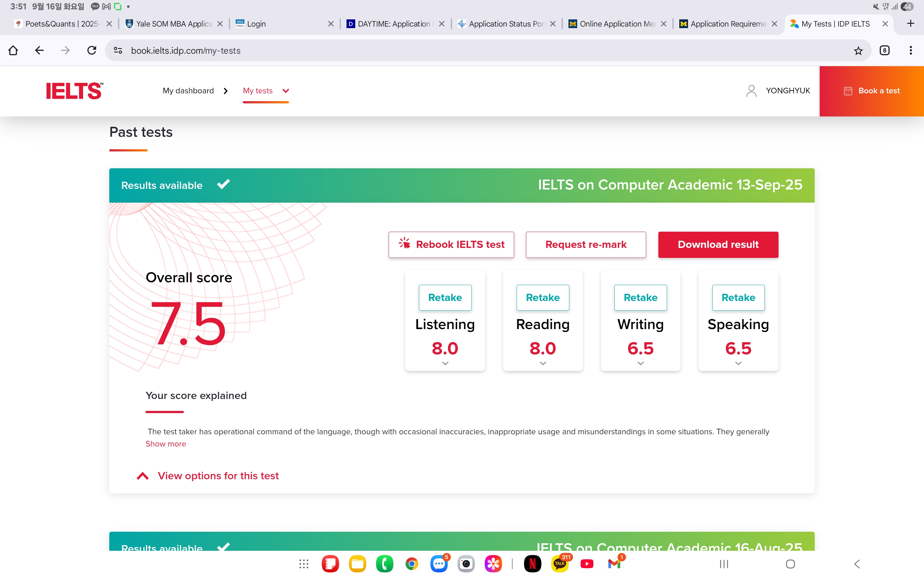
Task: Reload the current page
Action: (x=91, y=50)
